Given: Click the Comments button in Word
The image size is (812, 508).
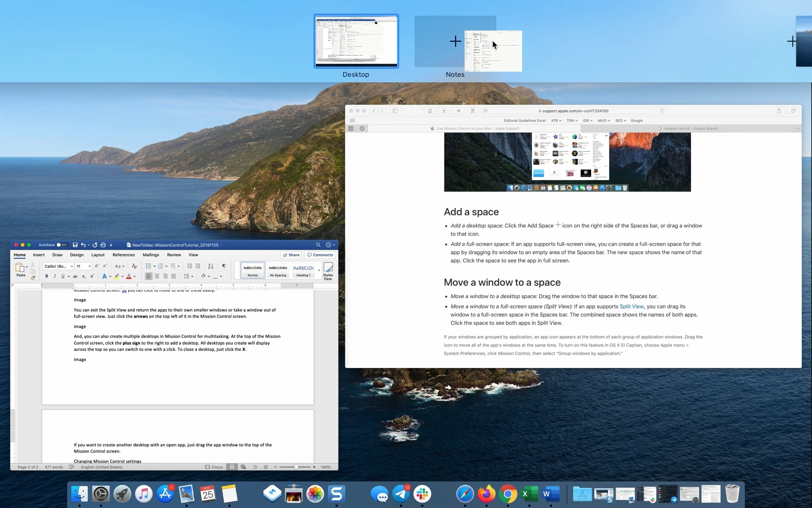Looking at the screenshot, I should 320,255.
